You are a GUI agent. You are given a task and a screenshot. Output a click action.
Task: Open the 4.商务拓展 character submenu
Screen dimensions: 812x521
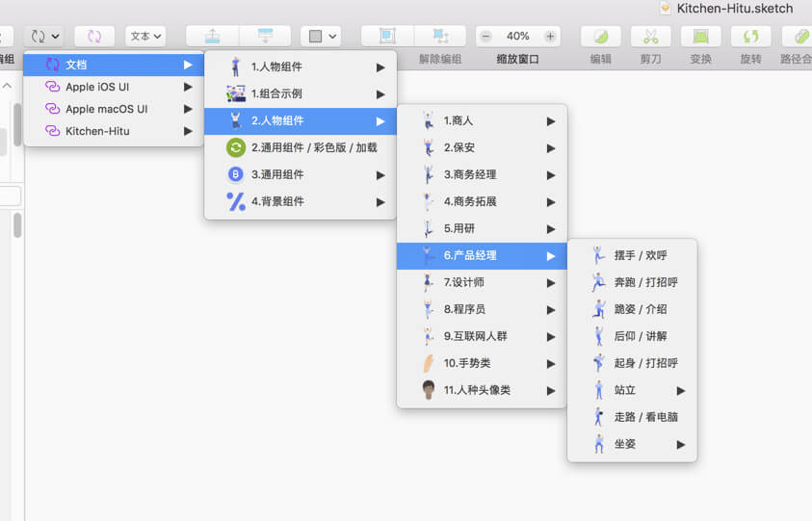[x=483, y=201]
